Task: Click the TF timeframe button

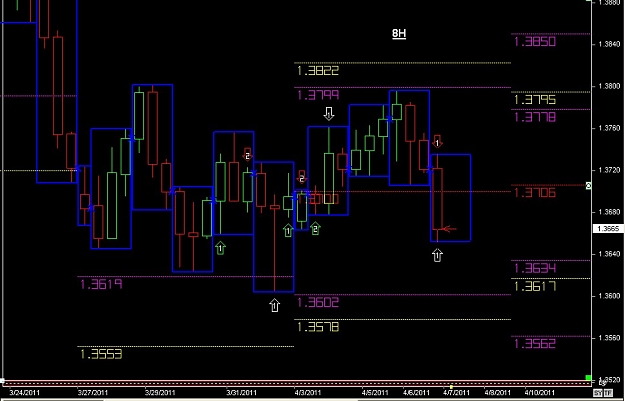Action: pyautogui.click(x=608, y=393)
